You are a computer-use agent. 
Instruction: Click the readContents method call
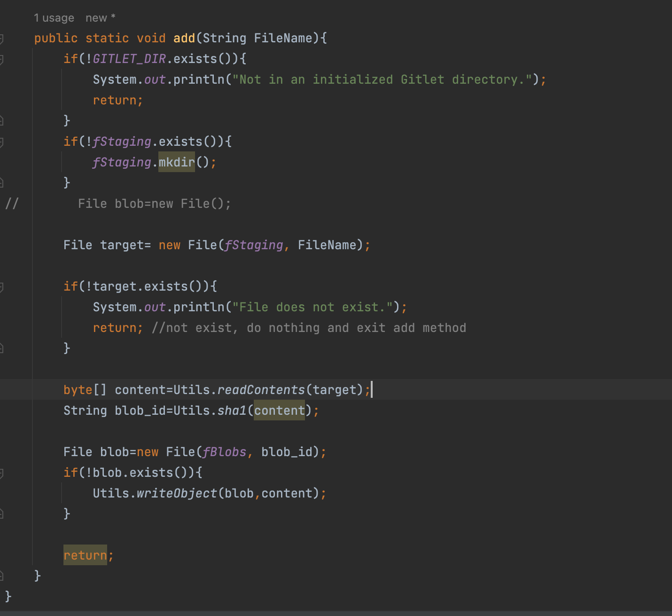point(261,390)
